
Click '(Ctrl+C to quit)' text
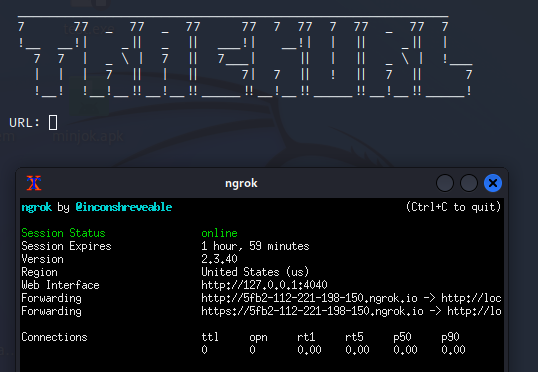(x=453, y=207)
